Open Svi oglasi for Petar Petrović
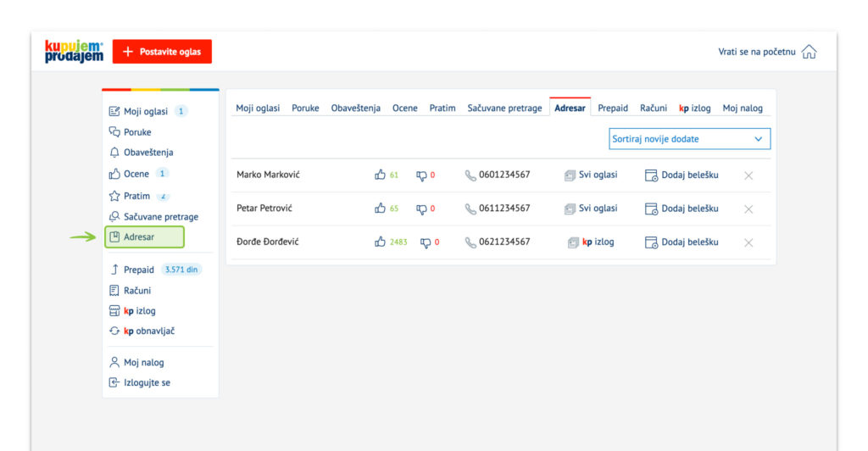The width and height of the screenshot is (868, 451). point(591,208)
